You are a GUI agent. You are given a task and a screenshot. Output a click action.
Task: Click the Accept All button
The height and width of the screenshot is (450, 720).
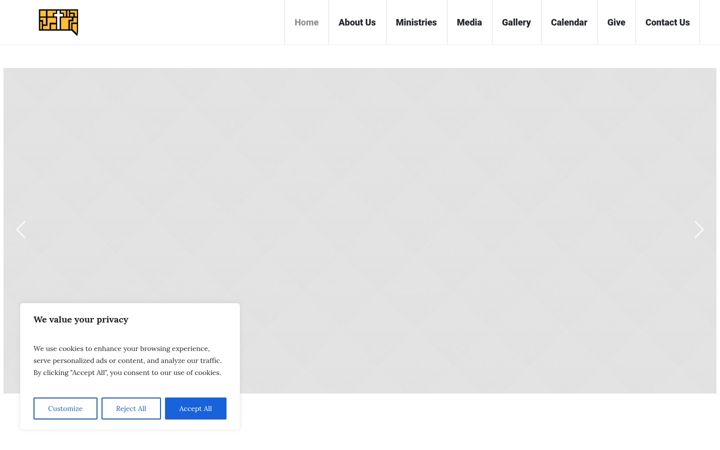pos(196,408)
